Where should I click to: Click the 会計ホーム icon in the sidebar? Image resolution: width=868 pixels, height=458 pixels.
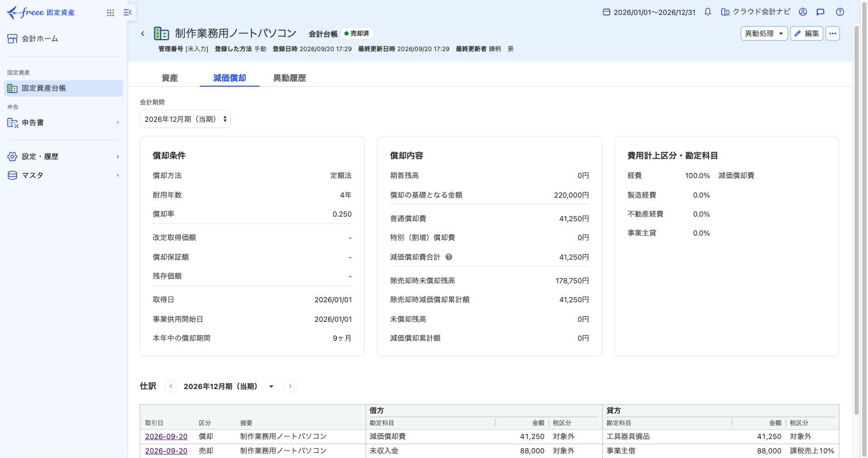coord(12,39)
